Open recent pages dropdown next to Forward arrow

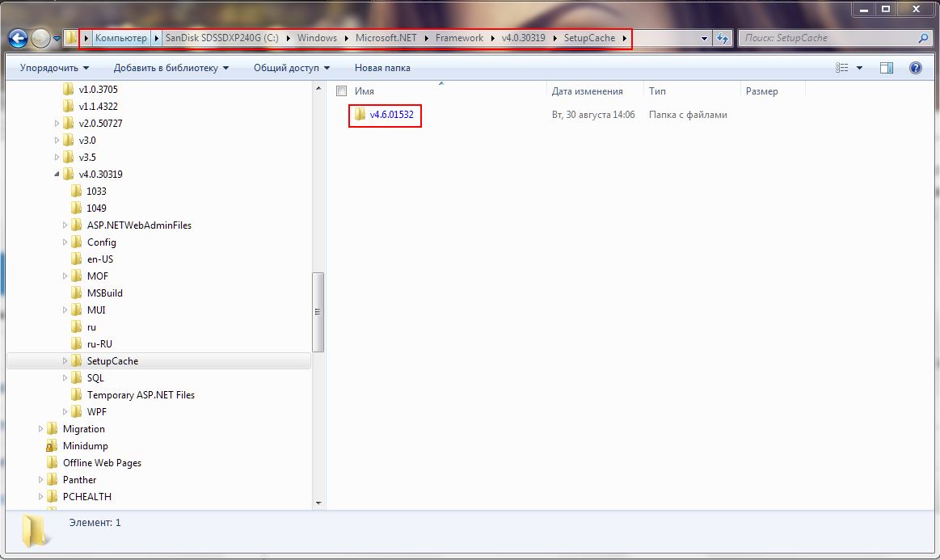pos(57,38)
